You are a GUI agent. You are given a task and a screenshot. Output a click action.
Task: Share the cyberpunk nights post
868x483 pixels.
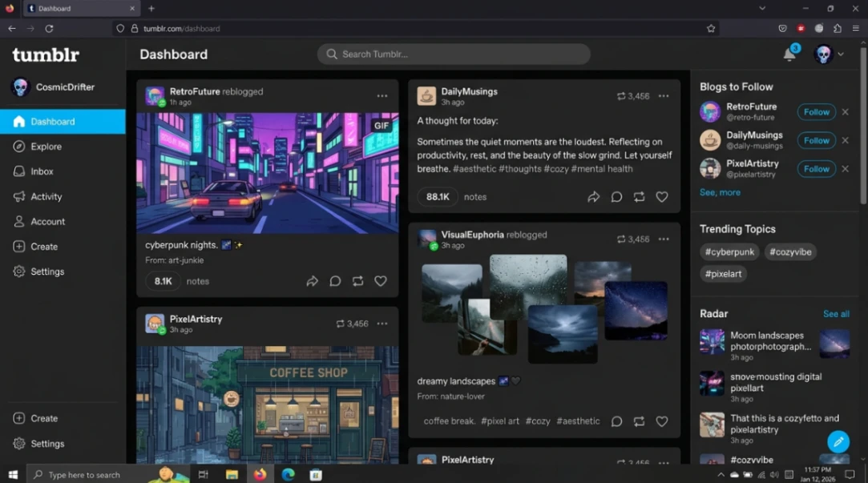[313, 281]
